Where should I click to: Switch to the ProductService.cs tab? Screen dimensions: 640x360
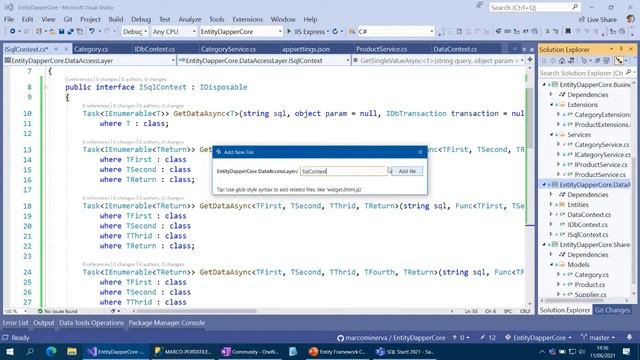[x=382, y=49]
